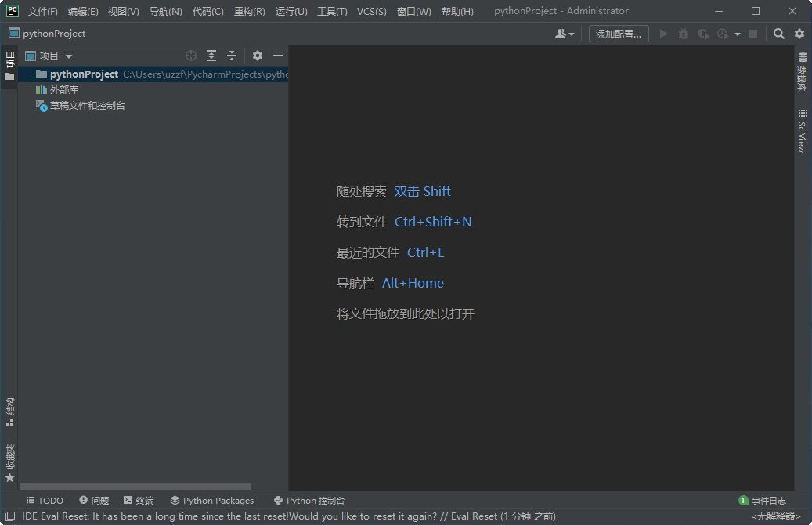Open the 帮助(H) menu
The width and height of the screenshot is (812, 525).
[x=457, y=12]
